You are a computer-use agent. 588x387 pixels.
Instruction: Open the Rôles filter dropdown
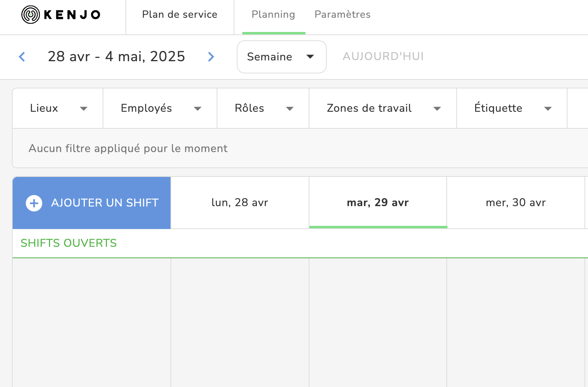coord(263,108)
